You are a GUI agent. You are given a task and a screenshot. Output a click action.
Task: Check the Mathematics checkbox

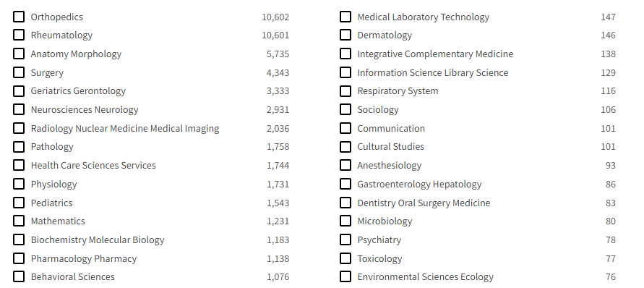coord(19,221)
